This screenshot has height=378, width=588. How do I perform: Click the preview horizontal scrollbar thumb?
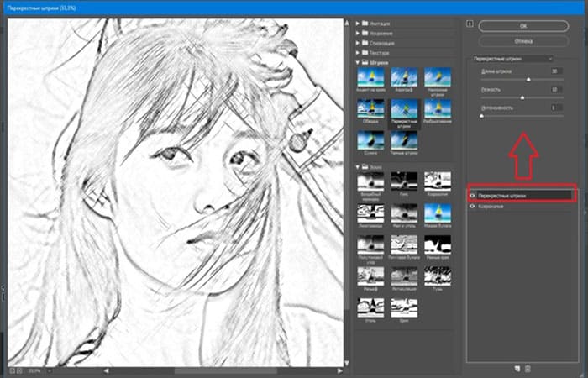click(x=225, y=371)
